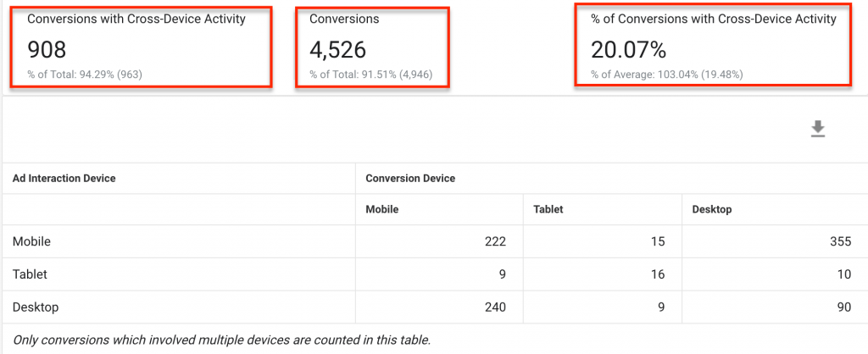The height and width of the screenshot is (354, 868).
Task: Click the download report icon
Action: pyautogui.click(x=817, y=129)
